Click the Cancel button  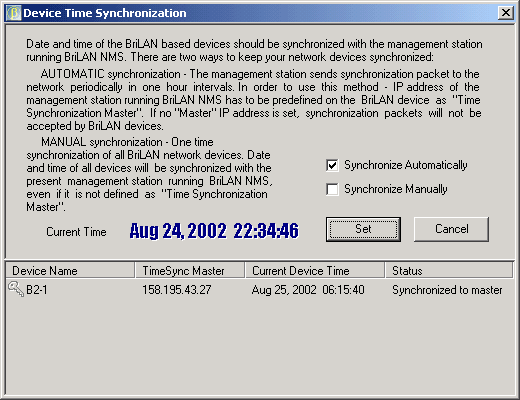click(451, 229)
